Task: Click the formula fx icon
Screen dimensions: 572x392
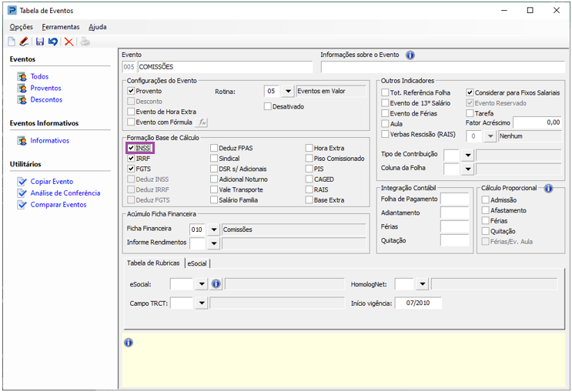Action: 202,122
